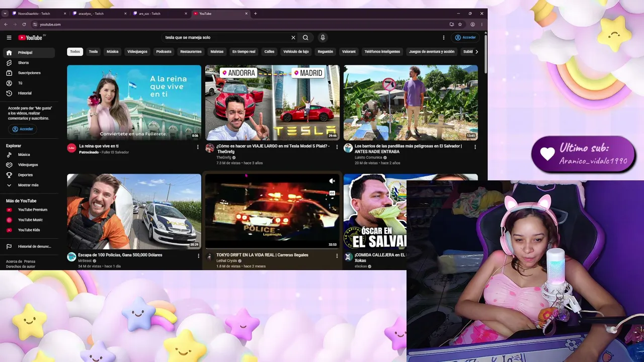
Task: Open the MrBeast channel avatar
Action: [71, 257]
